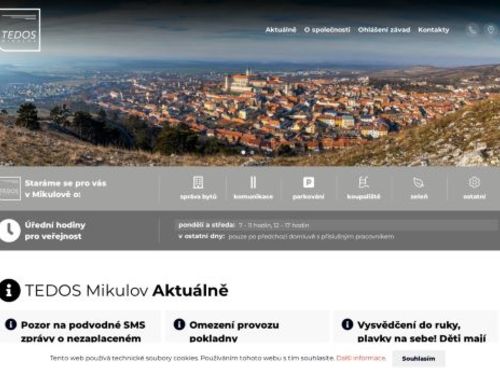500x375 pixels.
Task: Click the 'v ostatní dny:' hours text
Action: (x=202, y=236)
